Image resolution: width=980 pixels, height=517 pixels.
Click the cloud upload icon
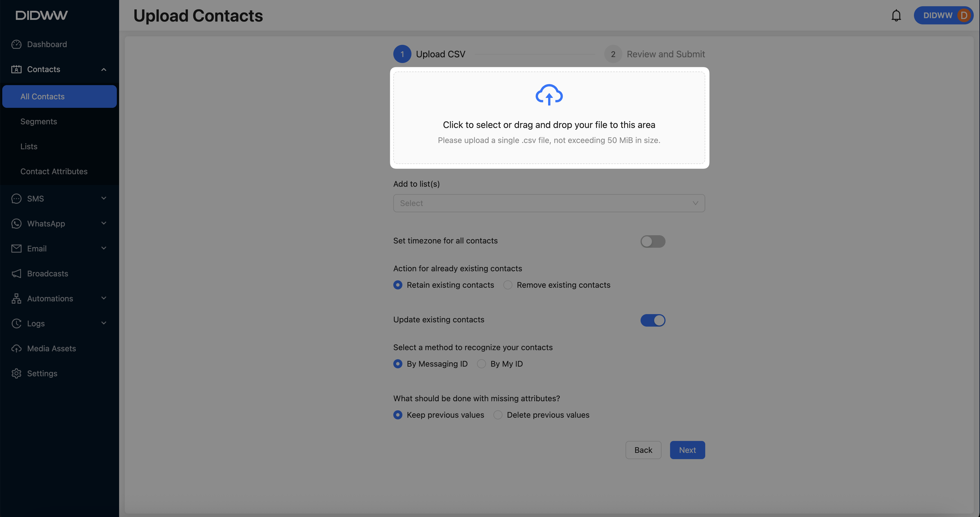tap(549, 94)
